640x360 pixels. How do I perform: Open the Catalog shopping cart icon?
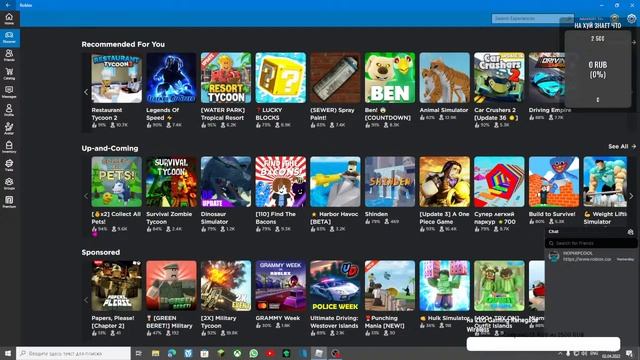coord(9,73)
